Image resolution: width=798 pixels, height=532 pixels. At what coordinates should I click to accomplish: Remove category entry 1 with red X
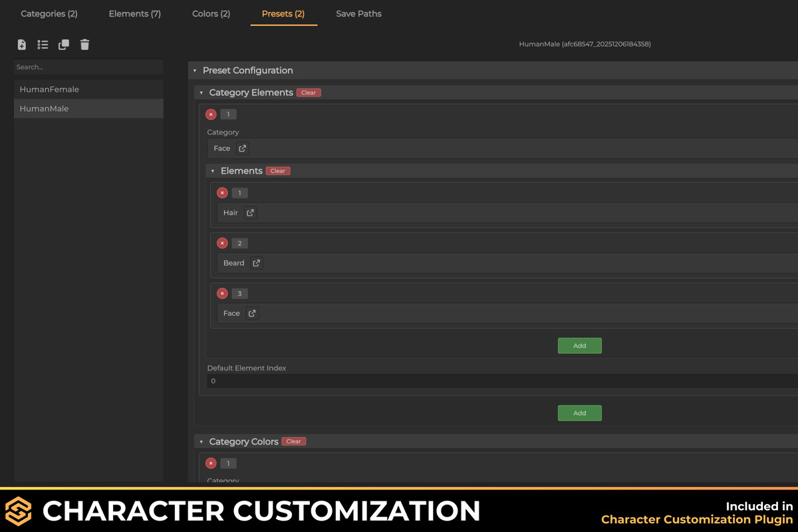(x=211, y=114)
